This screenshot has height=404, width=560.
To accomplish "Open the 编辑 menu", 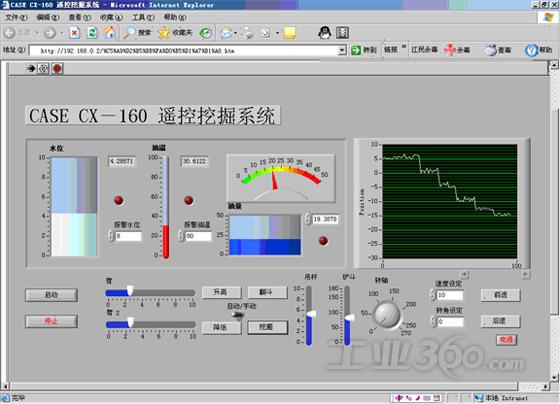I will pyautogui.click(x=48, y=17).
